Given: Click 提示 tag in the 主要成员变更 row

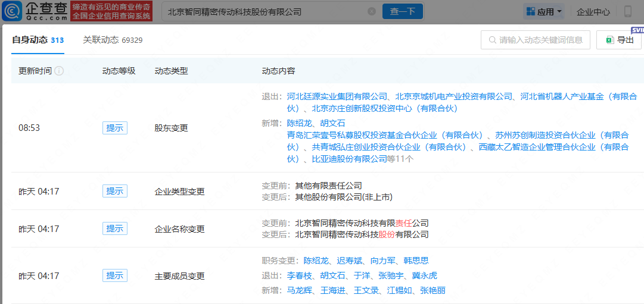Looking at the screenshot, I should (114, 275).
